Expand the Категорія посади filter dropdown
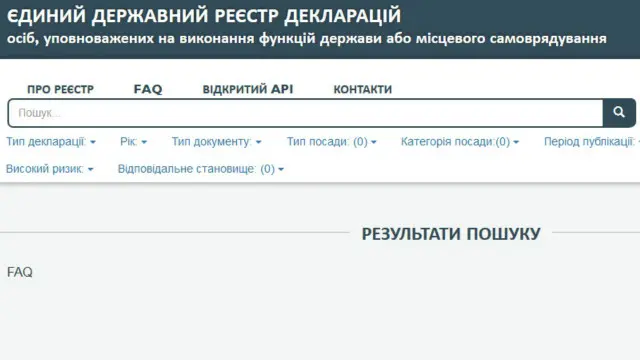 click(x=460, y=142)
